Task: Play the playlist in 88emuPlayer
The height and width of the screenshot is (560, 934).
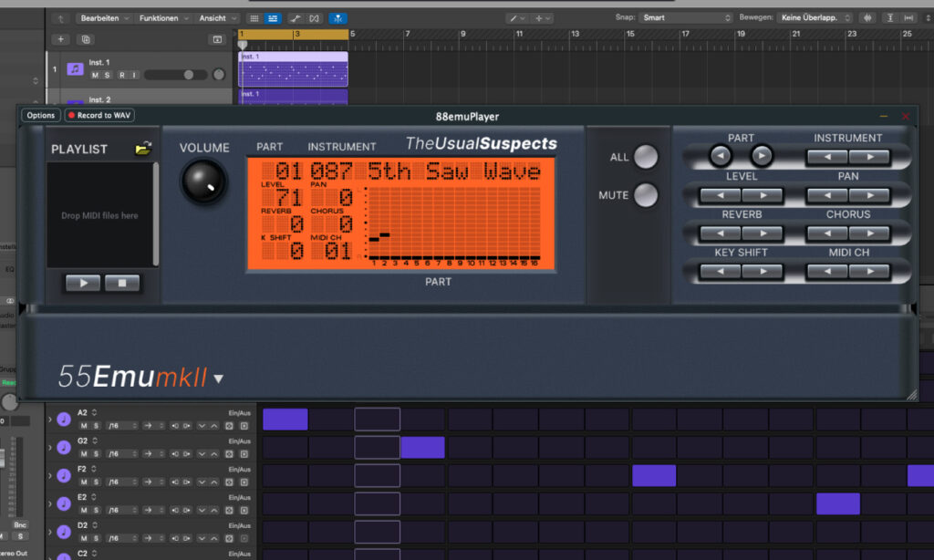Action: click(x=83, y=283)
